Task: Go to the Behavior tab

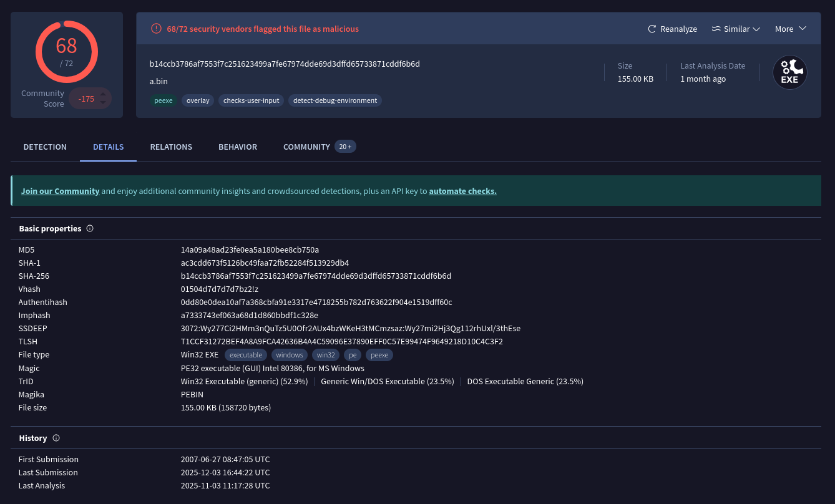Action: click(x=238, y=147)
